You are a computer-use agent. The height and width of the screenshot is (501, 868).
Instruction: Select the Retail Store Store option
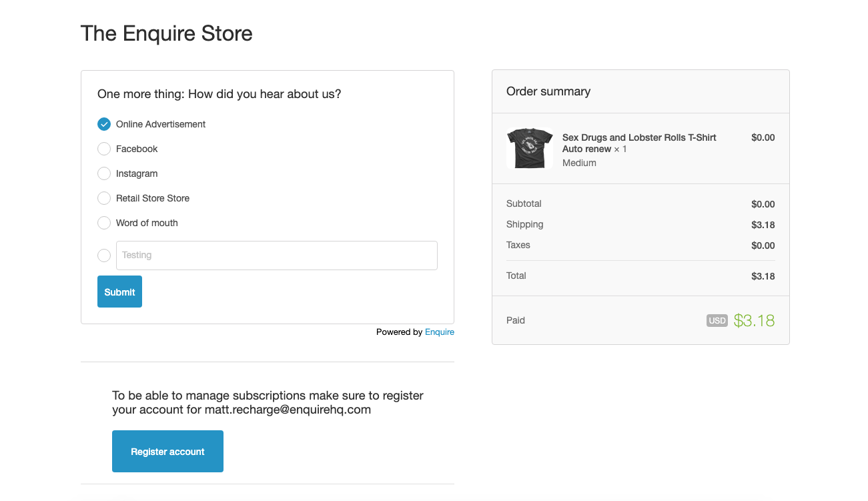[x=104, y=198]
